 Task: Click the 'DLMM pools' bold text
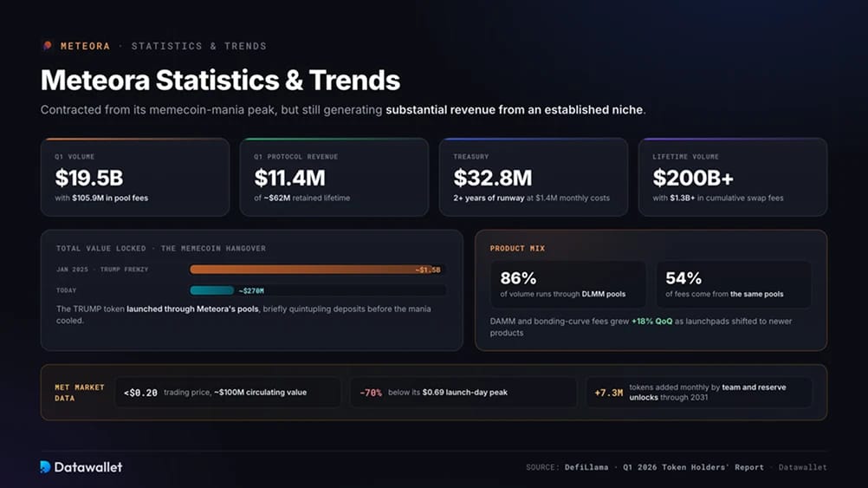click(x=604, y=294)
